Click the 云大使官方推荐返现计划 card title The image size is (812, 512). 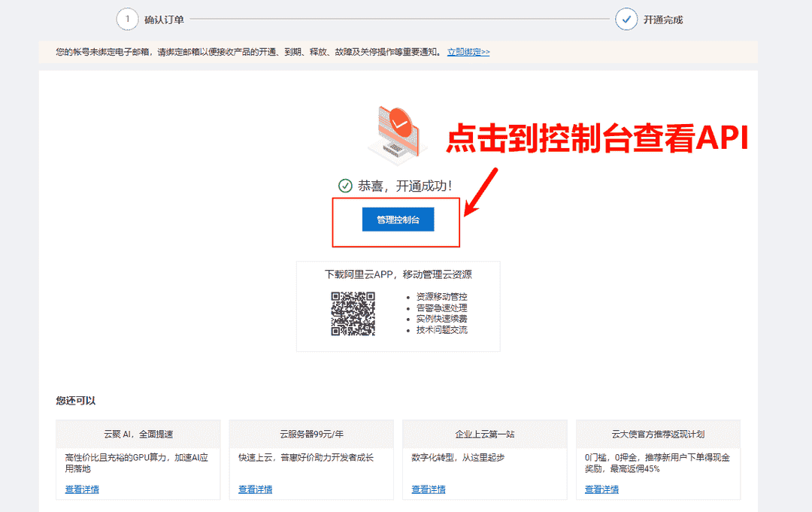tap(658, 434)
